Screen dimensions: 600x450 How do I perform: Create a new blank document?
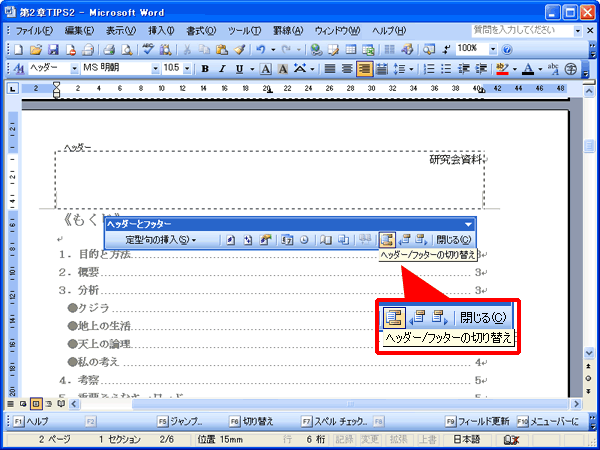(18, 49)
